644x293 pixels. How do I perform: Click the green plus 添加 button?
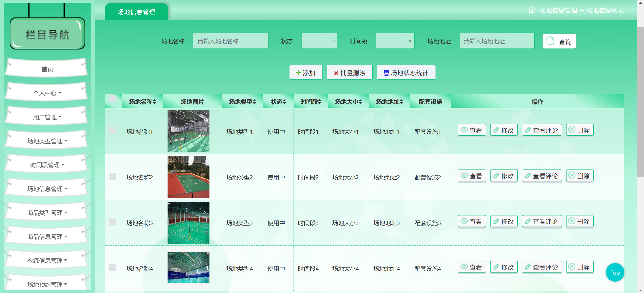[306, 72]
